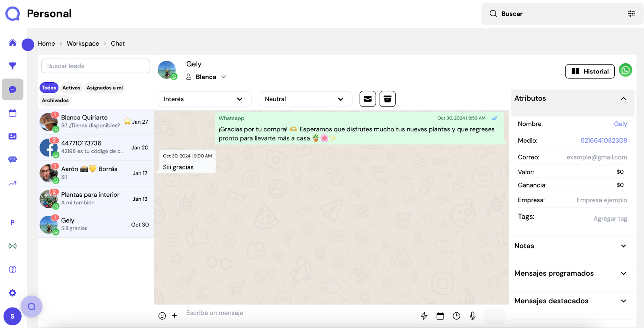The width and height of the screenshot is (644, 328).
Task: Select the Archivados filter tab
Action: click(x=55, y=100)
